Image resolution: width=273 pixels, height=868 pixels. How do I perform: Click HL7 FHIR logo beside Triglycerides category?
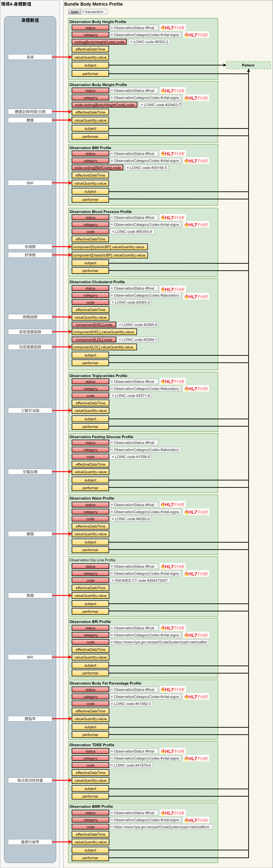(196, 389)
